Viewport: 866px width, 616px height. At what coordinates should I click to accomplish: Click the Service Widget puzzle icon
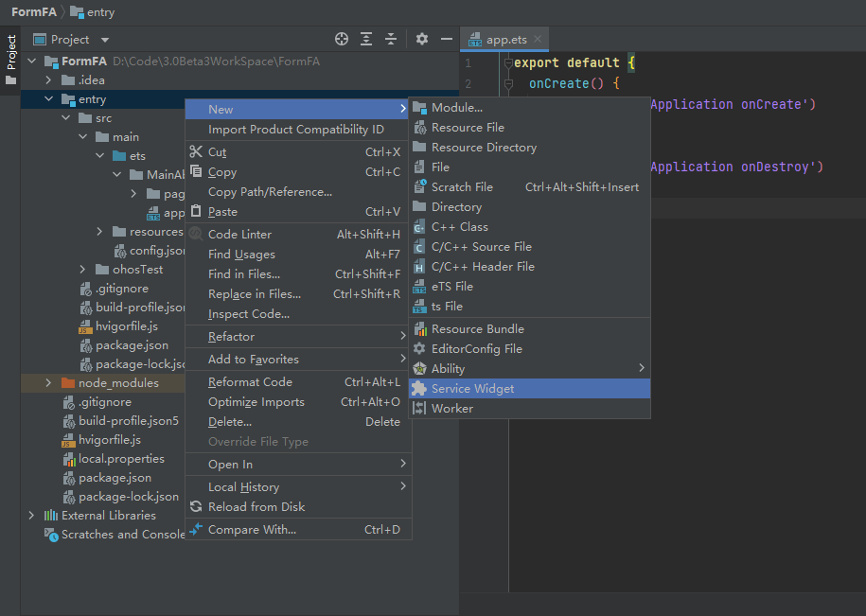pyautogui.click(x=419, y=389)
